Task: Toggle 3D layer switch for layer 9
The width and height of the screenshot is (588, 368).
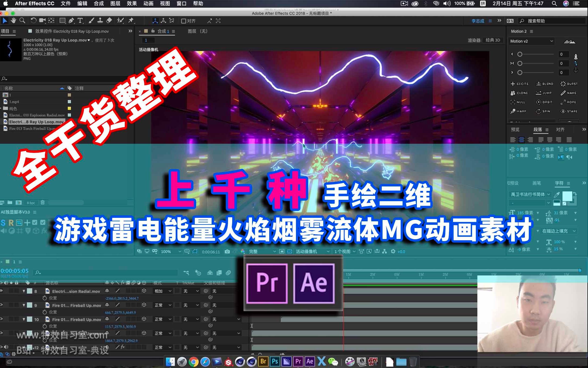Action: tap(144, 305)
